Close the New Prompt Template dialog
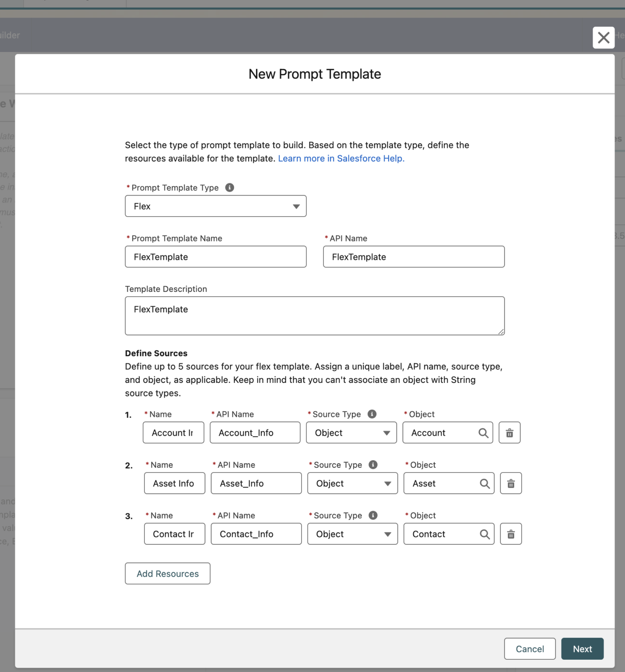Viewport: 625px width, 672px height. [x=604, y=38]
